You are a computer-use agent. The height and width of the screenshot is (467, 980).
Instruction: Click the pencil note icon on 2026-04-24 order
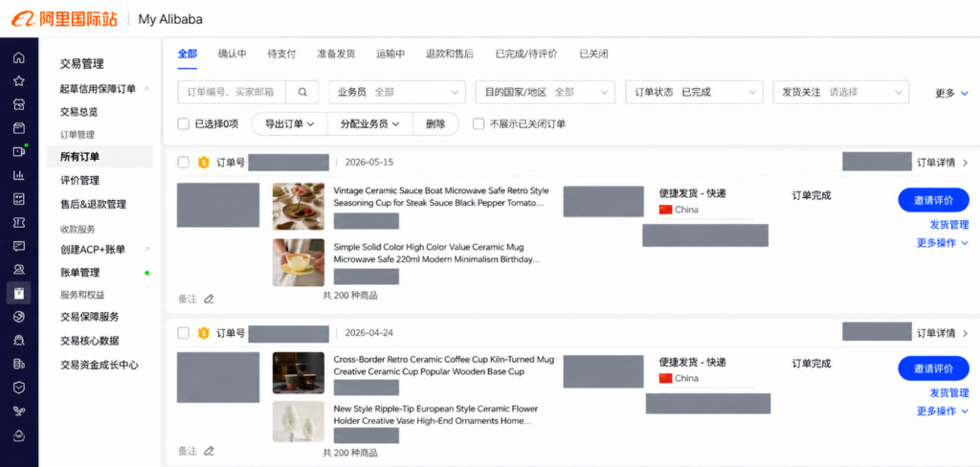click(209, 451)
